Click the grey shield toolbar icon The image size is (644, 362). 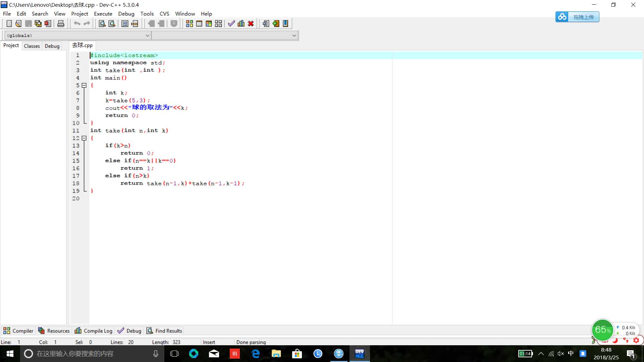pyautogui.click(x=174, y=23)
